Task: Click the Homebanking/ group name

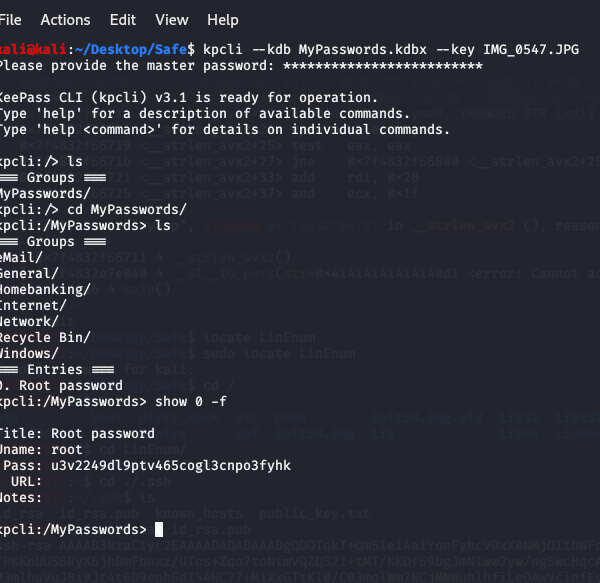Action: click(45, 289)
